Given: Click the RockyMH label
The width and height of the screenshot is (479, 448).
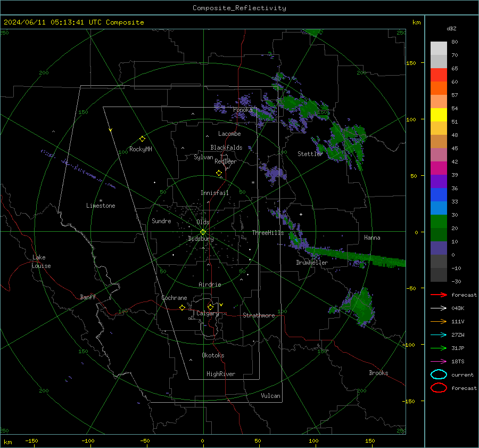Looking at the screenshot, I should pos(141,149).
